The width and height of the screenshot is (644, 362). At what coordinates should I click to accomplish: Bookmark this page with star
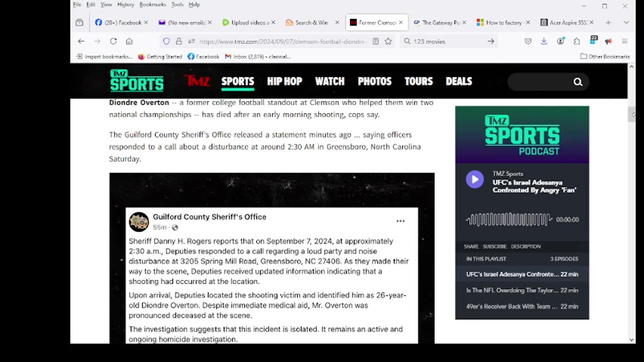tap(388, 41)
